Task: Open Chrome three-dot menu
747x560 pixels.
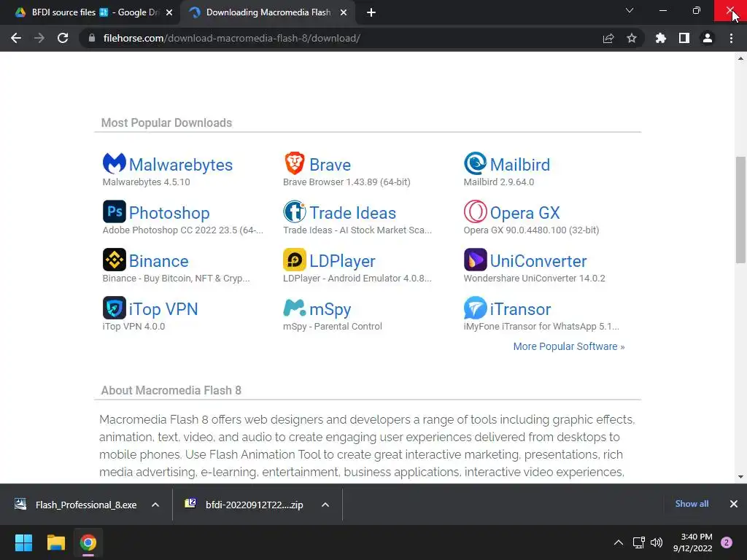Action: [x=731, y=38]
